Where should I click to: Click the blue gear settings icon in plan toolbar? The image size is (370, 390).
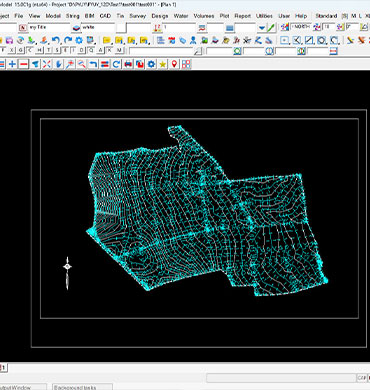pos(151,64)
